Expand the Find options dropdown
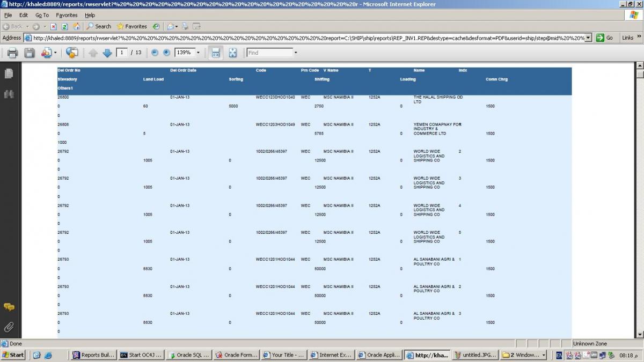 pos(296,53)
